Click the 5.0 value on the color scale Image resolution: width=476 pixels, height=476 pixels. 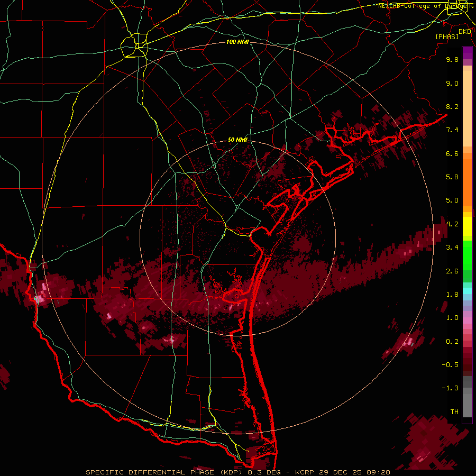(452, 200)
